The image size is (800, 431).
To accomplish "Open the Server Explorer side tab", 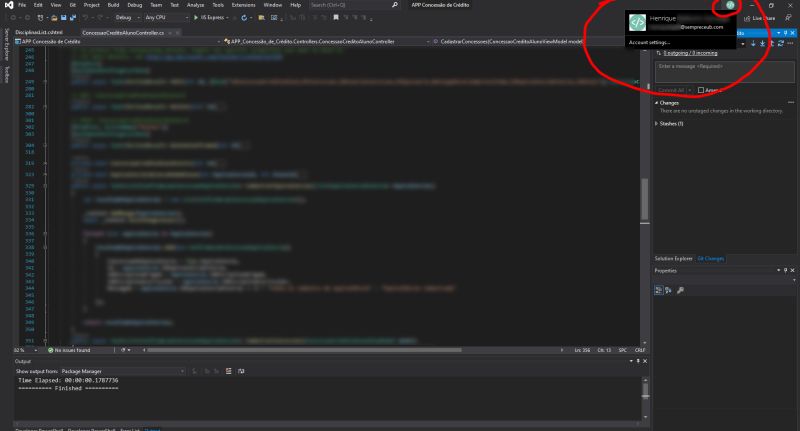I will [x=7, y=44].
